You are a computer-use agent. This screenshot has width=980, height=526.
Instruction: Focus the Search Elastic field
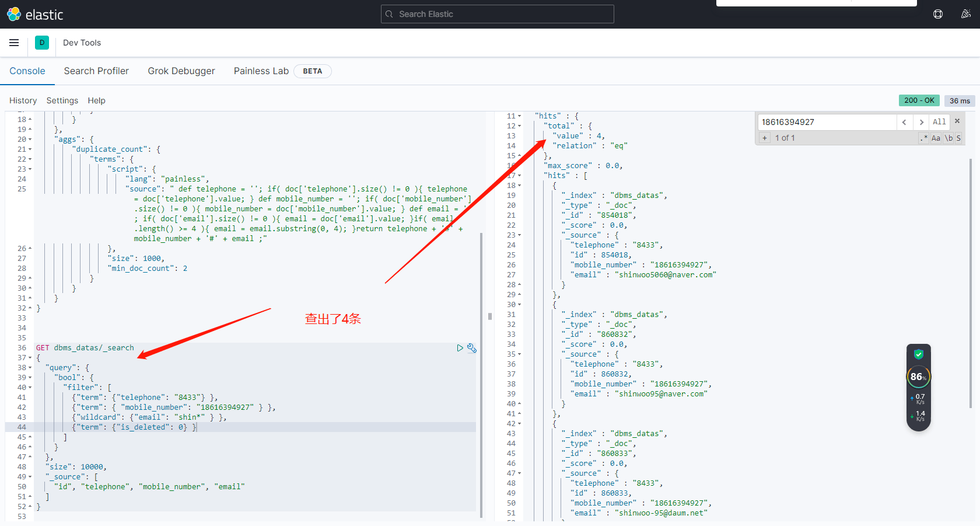498,14
